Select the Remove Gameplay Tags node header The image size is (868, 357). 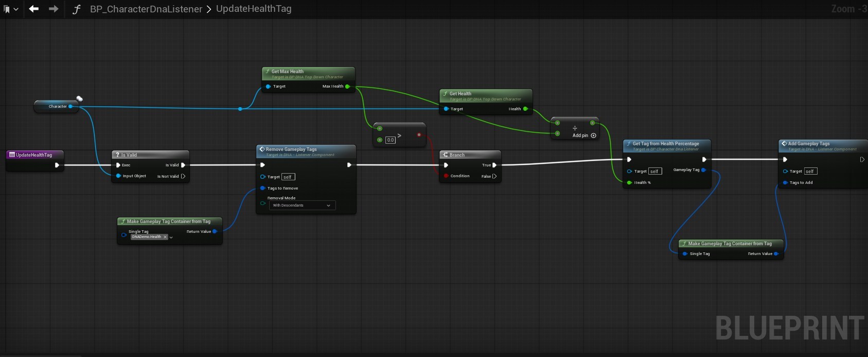click(291, 149)
